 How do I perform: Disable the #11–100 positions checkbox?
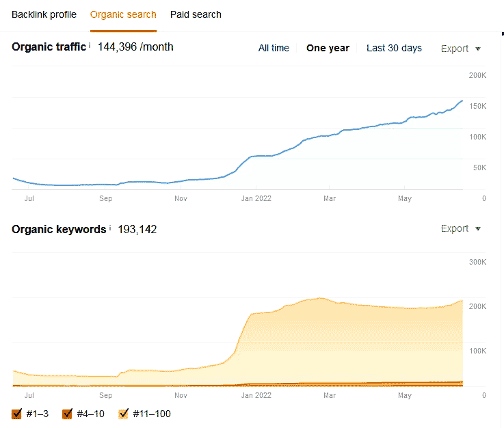[124, 414]
